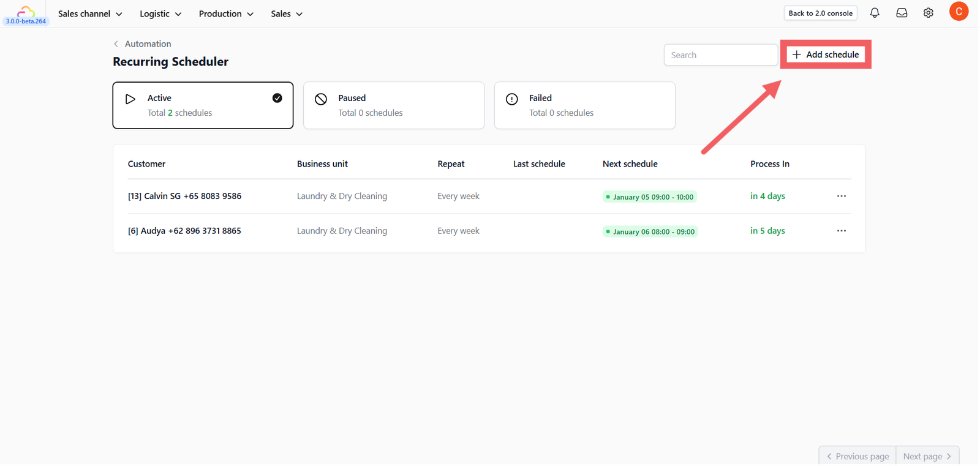Click the Customer column header

tap(146, 164)
